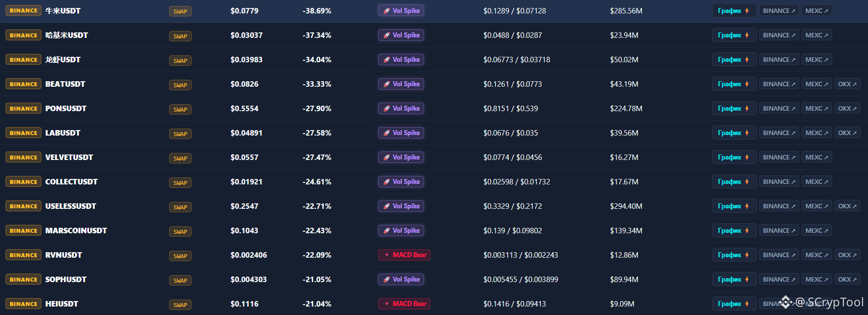Click the MACD Bear badge for RVNUSDT
868x315 pixels.
(x=404, y=255)
